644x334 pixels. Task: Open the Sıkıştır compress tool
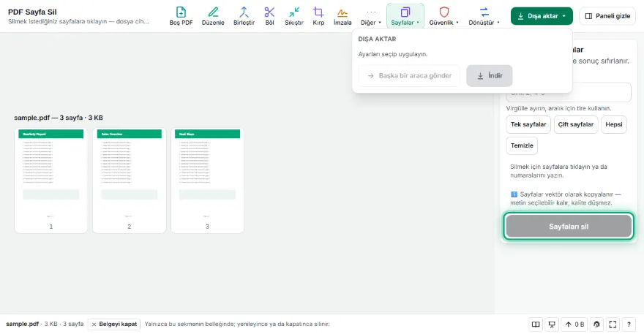click(x=294, y=16)
